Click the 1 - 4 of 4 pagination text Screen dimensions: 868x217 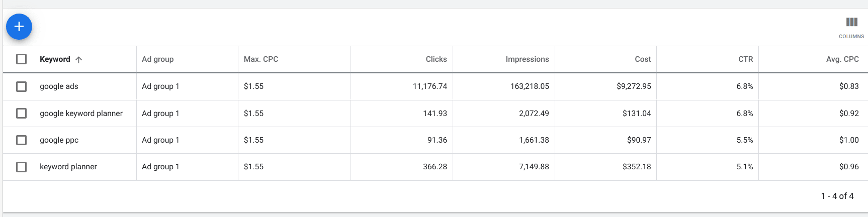pos(837,196)
